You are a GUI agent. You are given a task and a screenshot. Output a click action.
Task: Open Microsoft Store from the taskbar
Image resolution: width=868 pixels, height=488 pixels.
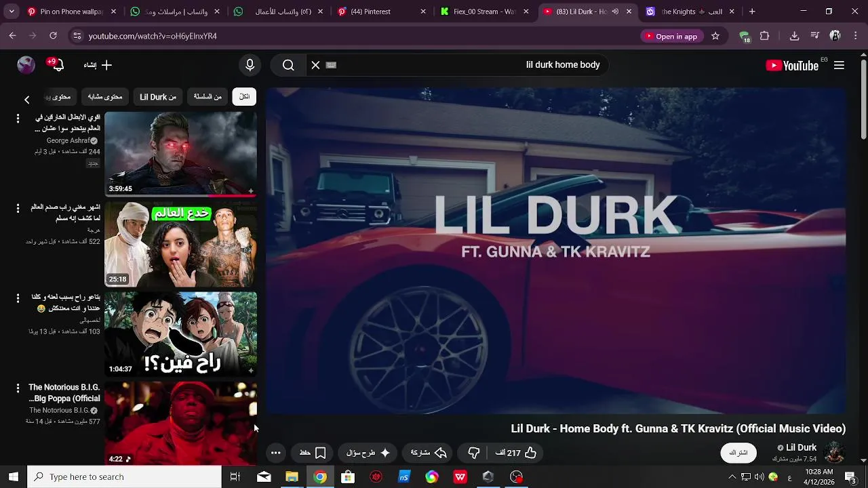348,476
